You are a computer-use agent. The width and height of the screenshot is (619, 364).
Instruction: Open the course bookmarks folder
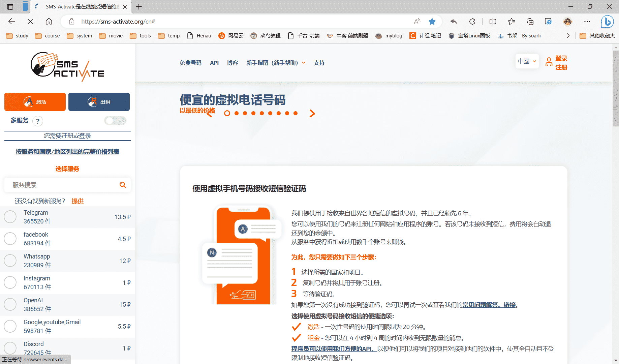48,36
